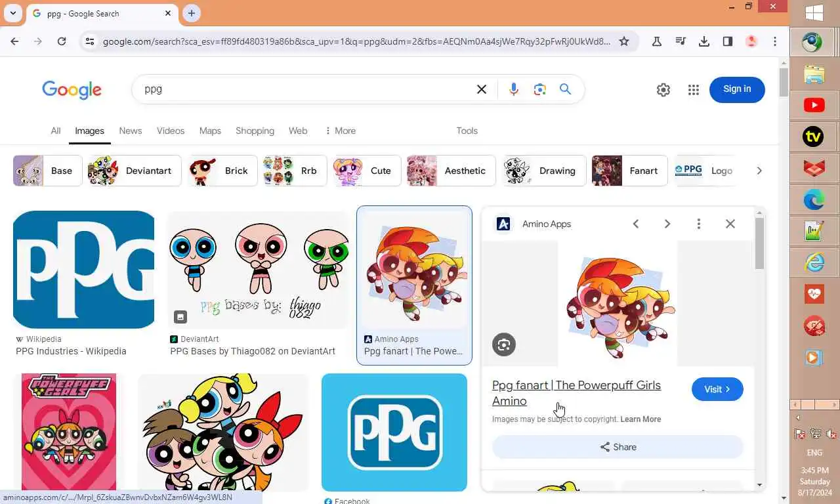
Task: Open the tab search dropdown arrow
Action: coord(13,13)
